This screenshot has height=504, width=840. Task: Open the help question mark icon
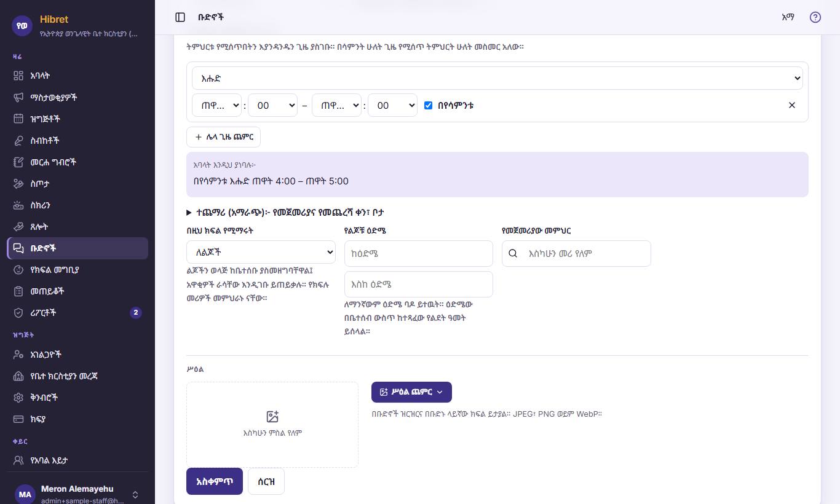tap(815, 17)
